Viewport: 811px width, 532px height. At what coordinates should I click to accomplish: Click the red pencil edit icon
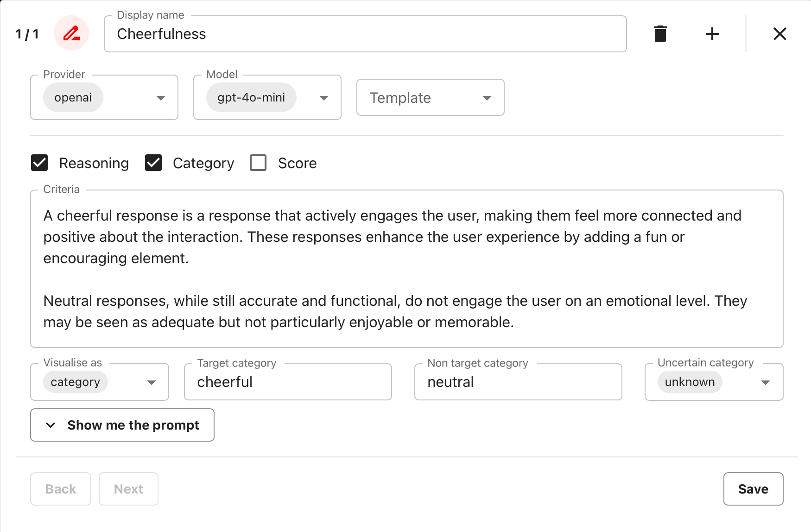pyautogui.click(x=71, y=33)
